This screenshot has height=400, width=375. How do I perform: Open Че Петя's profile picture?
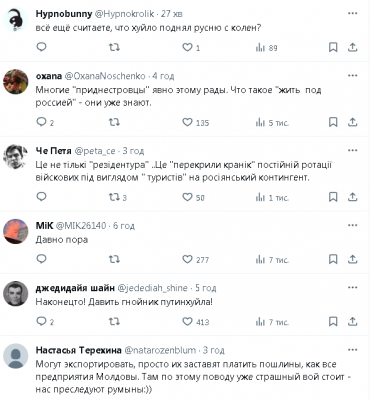tap(15, 157)
